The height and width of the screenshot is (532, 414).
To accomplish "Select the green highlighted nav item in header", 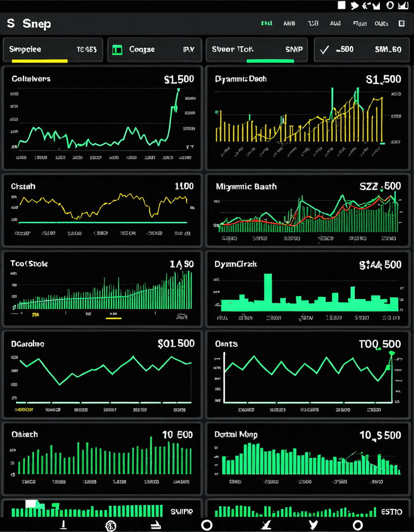I will coord(267,24).
